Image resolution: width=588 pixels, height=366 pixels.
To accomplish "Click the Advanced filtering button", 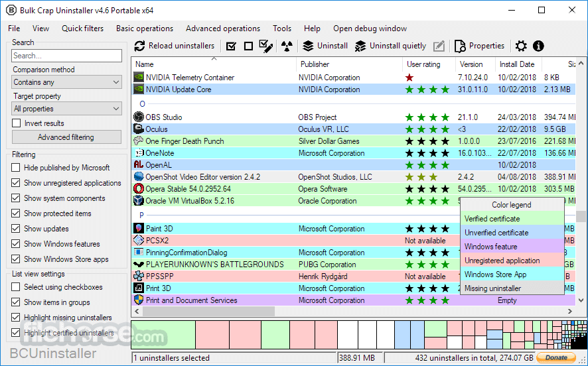I will tap(66, 137).
